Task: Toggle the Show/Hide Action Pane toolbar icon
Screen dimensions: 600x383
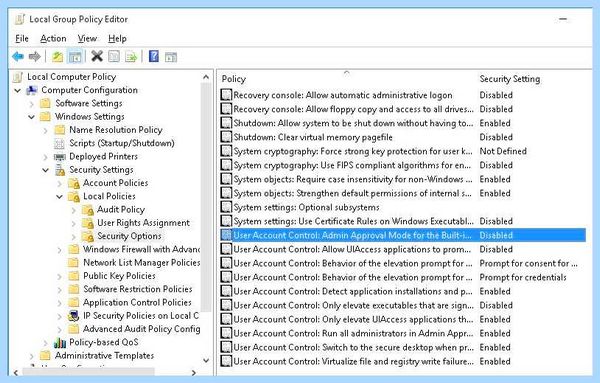Action: coord(171,57)
